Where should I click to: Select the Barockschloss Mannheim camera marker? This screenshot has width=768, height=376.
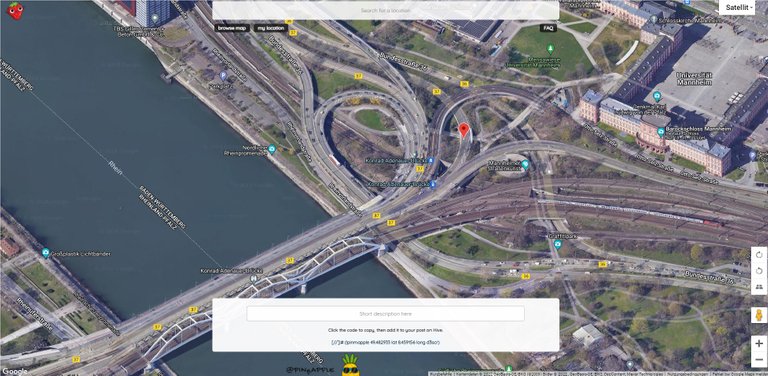(661, 131)
